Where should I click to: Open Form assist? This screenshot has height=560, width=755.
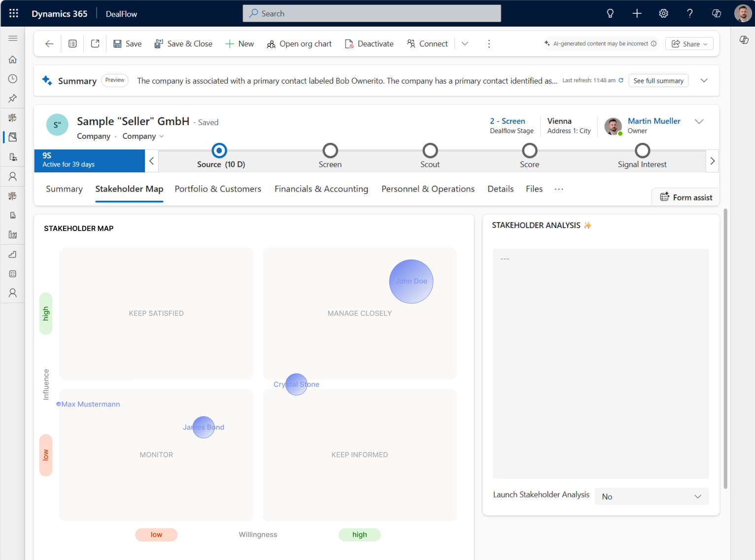click(686, 198)
